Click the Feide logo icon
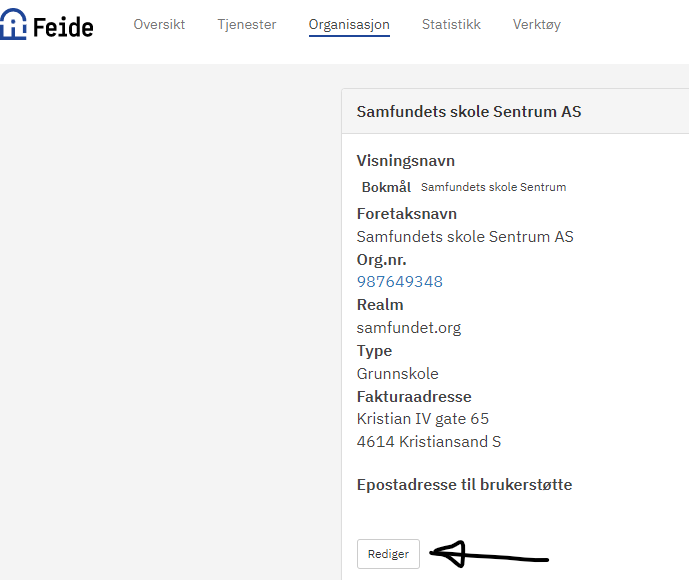 13,24
